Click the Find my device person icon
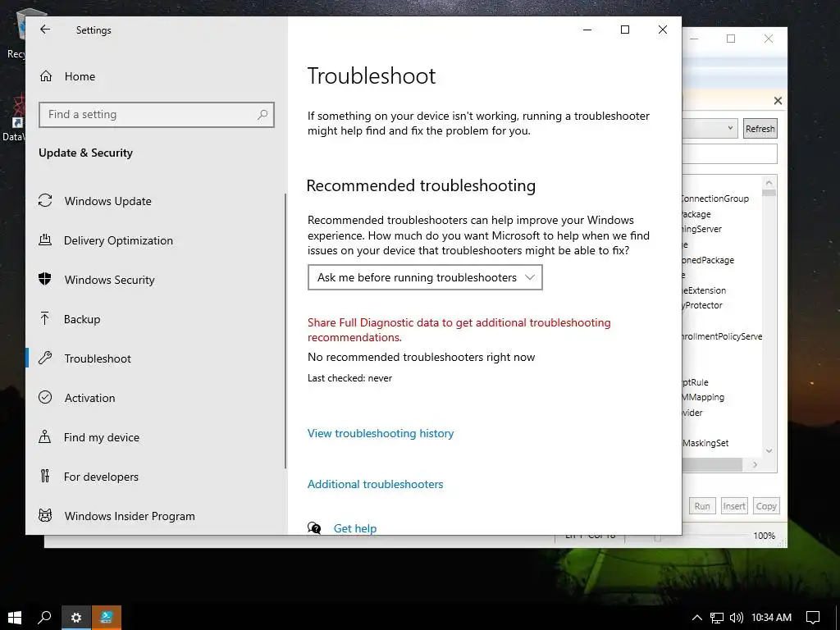The width and height of the screenshot is (840, 630). pyautogui.click(x=45, y=436)
